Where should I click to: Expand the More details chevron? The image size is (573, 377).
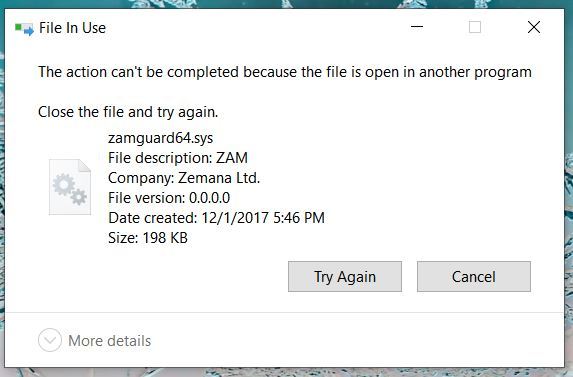[x=50, y=340]
